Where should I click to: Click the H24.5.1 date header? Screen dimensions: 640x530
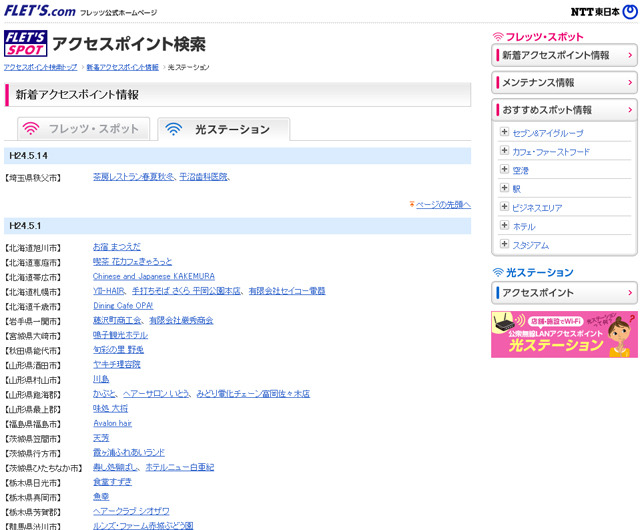(237, 226)
